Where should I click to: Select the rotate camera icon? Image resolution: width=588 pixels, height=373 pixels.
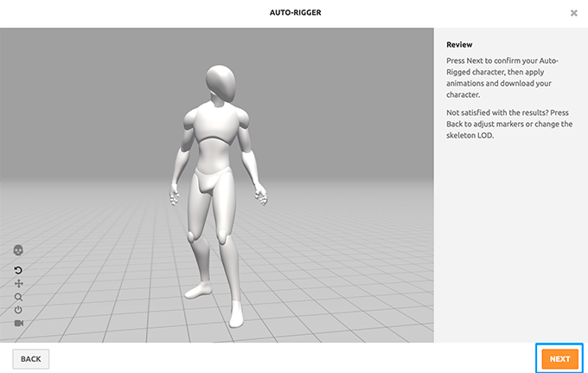click(x=18, y=270)
